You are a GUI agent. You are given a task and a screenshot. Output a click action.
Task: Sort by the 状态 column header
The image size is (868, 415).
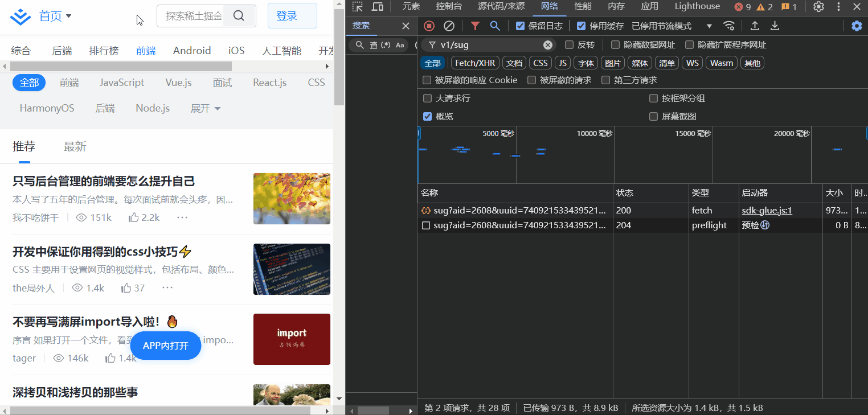[650, 193]
